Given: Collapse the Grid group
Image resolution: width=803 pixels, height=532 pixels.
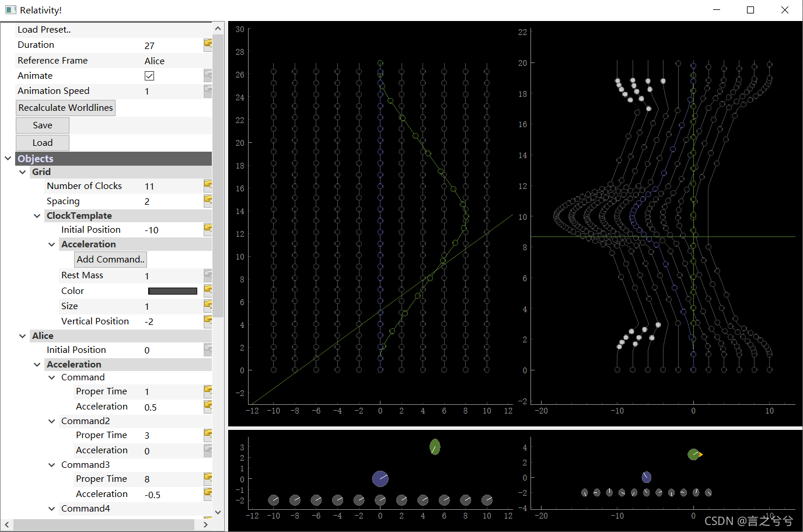Looking at the screenshot, I should pyautogui.click(x=22, y=172).
